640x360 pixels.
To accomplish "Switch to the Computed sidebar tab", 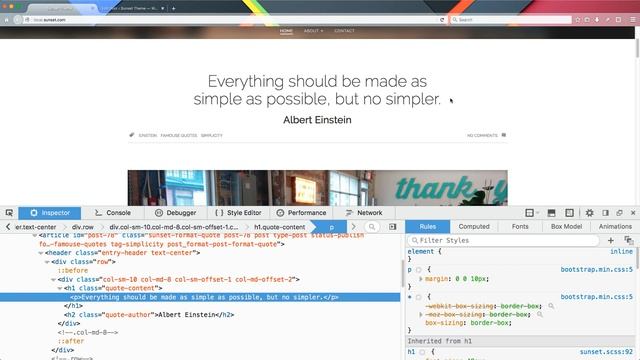I will (x=474, y=227).
